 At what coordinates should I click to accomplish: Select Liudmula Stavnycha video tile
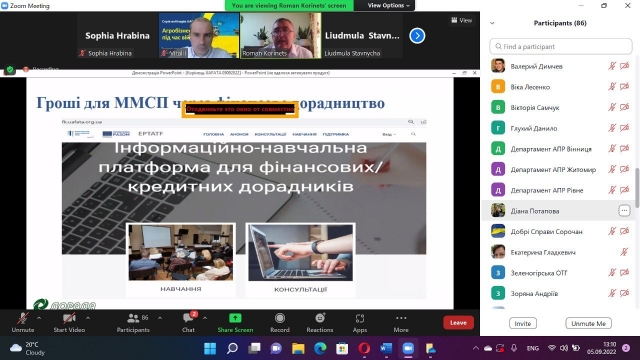362,36
